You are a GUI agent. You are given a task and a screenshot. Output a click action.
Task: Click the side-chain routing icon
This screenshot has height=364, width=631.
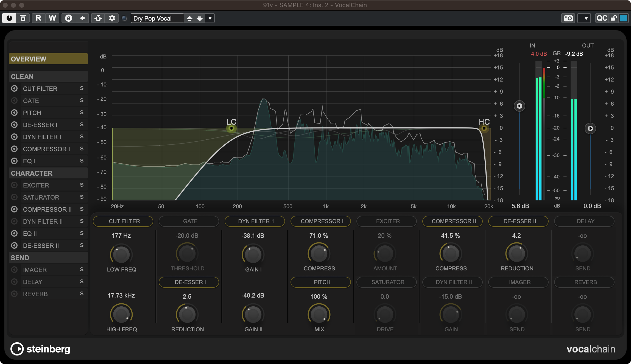point(98,18)
